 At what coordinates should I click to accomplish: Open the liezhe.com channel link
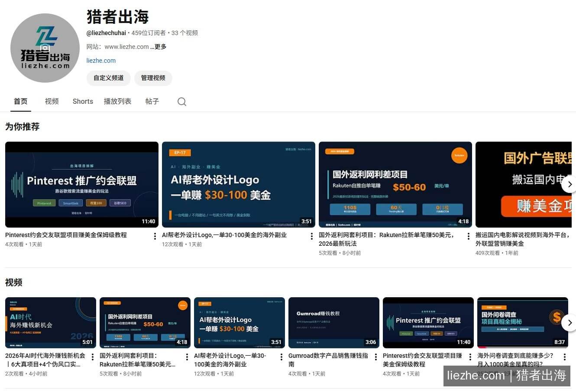pyautogui.click(x=101, y=61)
